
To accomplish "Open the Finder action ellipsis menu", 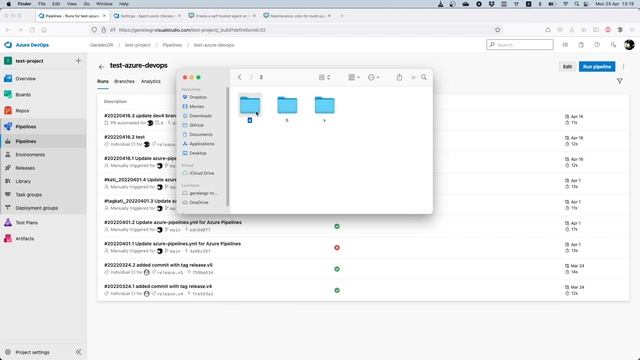I will (x=373, y=77).
